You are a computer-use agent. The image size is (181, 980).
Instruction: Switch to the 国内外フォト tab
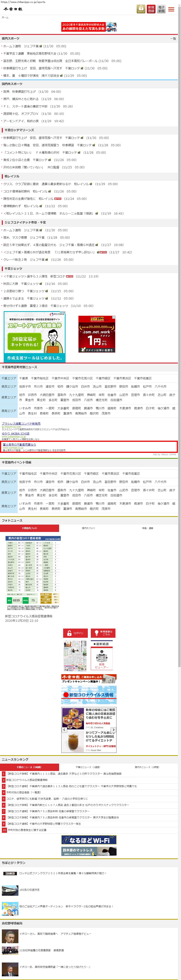88,528
